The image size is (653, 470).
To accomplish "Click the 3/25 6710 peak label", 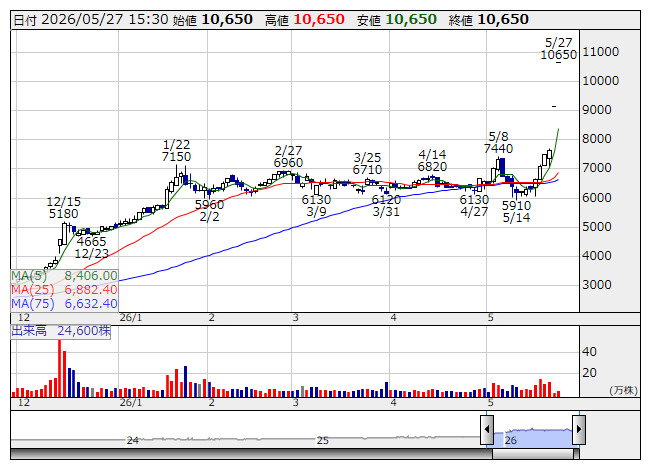I will [367, 164].
